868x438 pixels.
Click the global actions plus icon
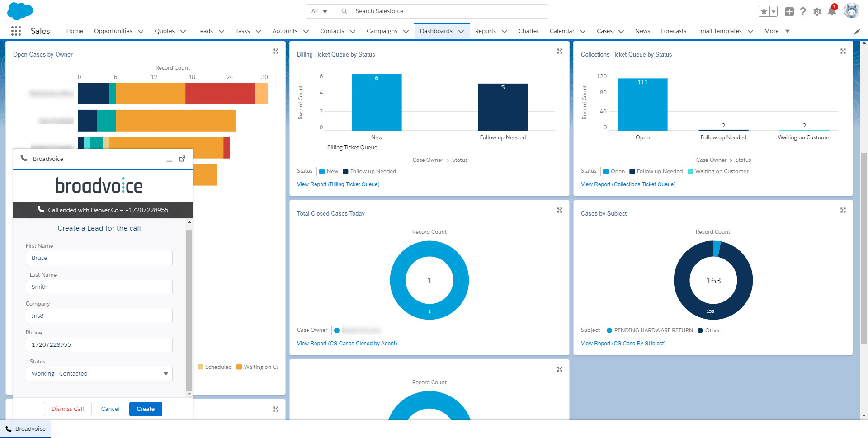(x=789, y=12)
